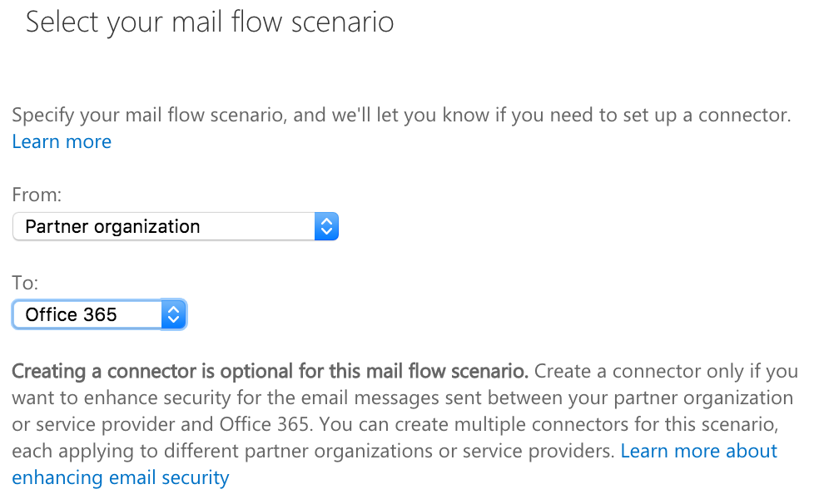Click 'or service provider and Office 365' text
Screen dimensions: 814x504
pyautogui.click(x=163, y=424)
